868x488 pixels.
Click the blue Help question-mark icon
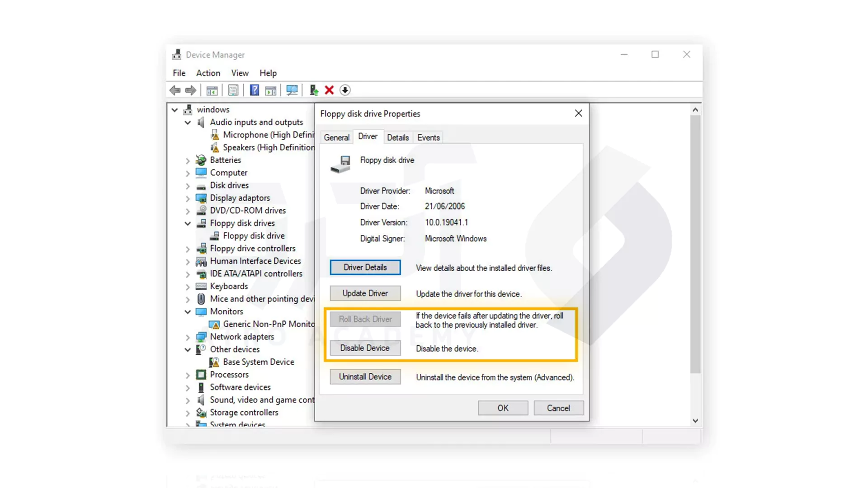tap(255, 90)
